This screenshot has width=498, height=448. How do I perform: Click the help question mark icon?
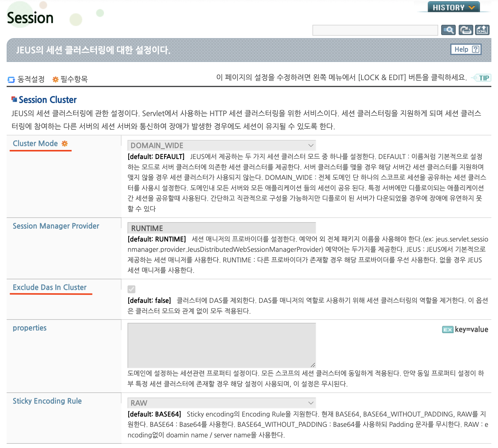(x=476, y=49)
